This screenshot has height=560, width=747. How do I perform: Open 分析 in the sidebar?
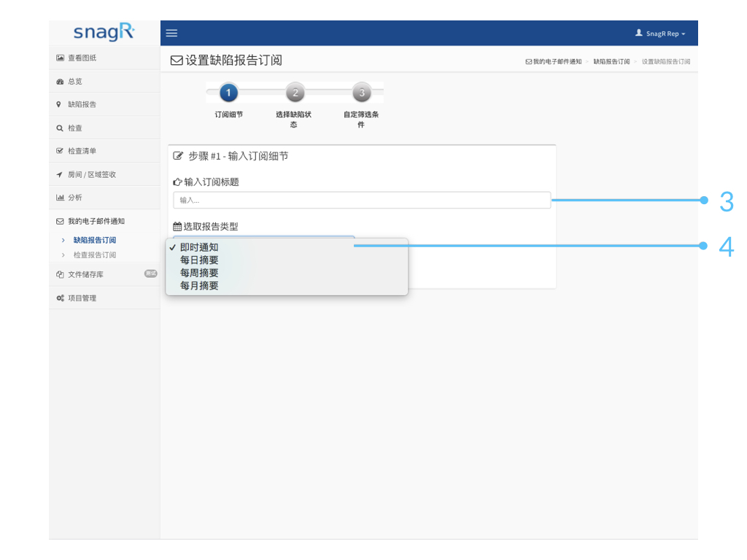pos(104,197)
